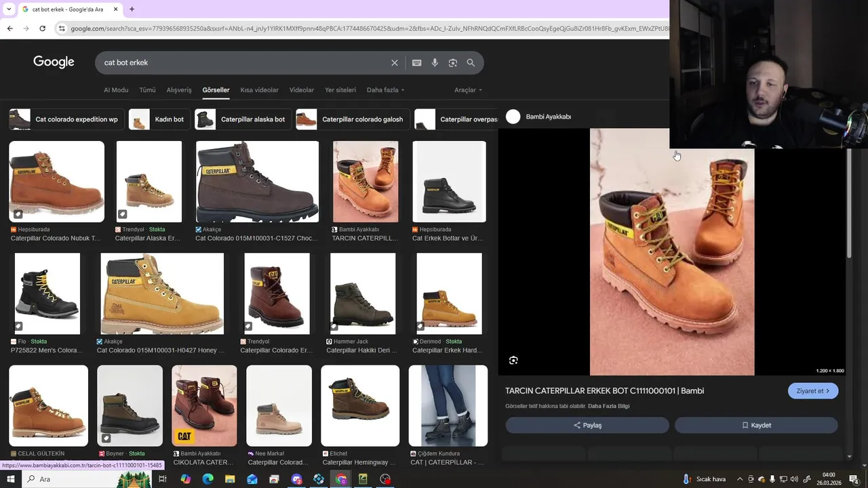Click the Sıcak hava weather widget
868x488 pixels.
[x=704, y=479]
